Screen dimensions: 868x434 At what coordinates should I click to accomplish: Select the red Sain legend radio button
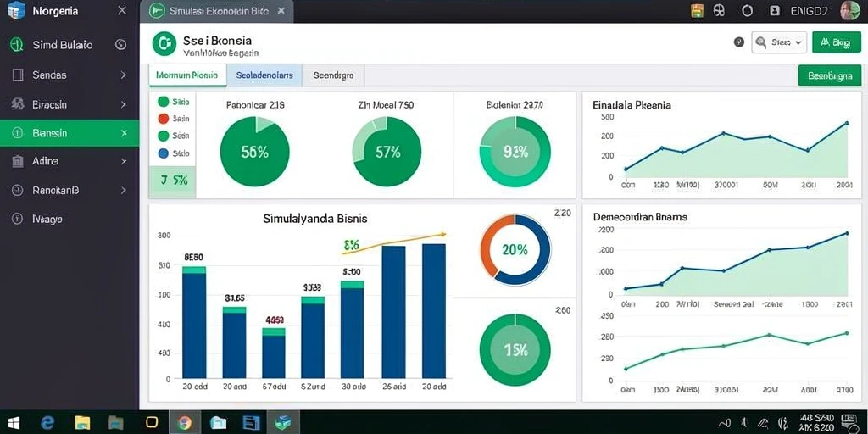(x=164, y=119)
